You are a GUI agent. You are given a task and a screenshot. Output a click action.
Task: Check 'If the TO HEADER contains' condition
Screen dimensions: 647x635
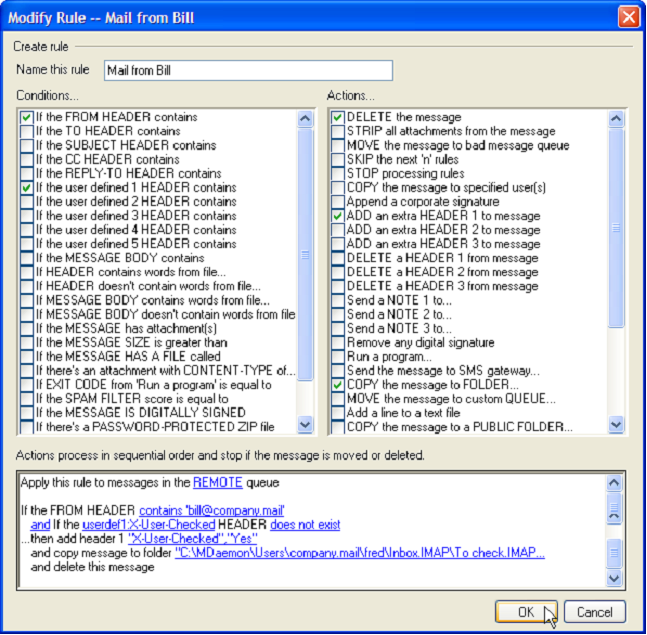26,131
